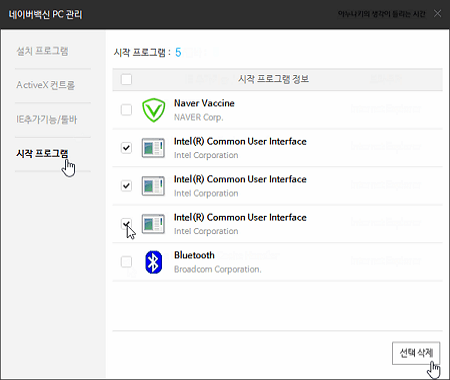
Task: Close the 네이버백신 PC 관리 window
Action: point(438,13)
